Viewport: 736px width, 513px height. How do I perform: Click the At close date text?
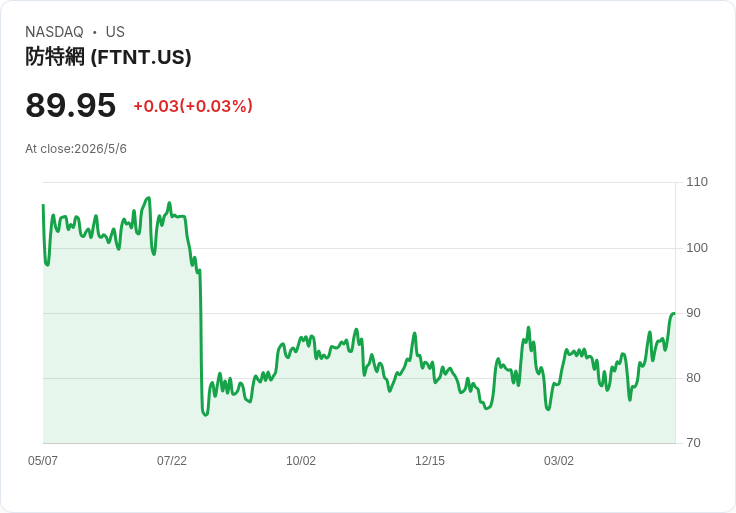tap(76, 149)
